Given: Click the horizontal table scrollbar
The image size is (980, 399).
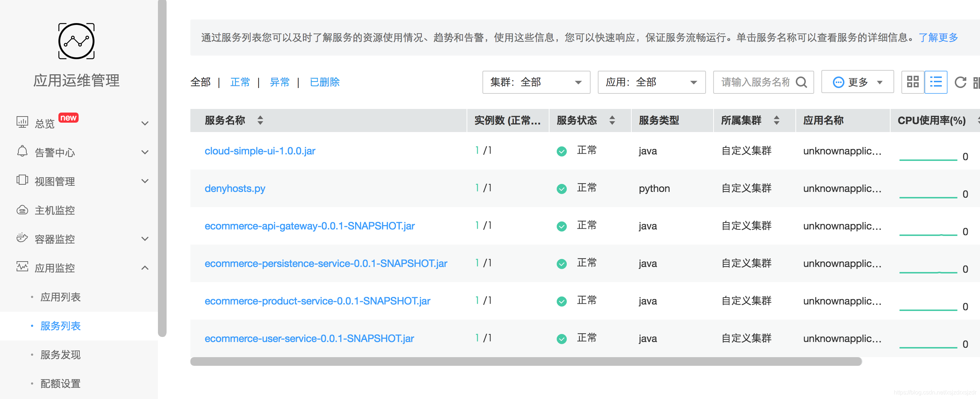Looking at the screenshot, I should [x=525, y=361].
